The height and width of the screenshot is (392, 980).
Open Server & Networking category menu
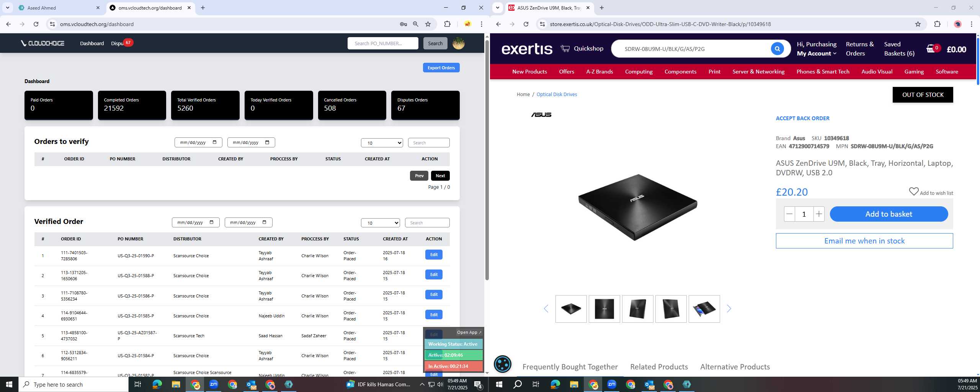[x=758, y=72]
